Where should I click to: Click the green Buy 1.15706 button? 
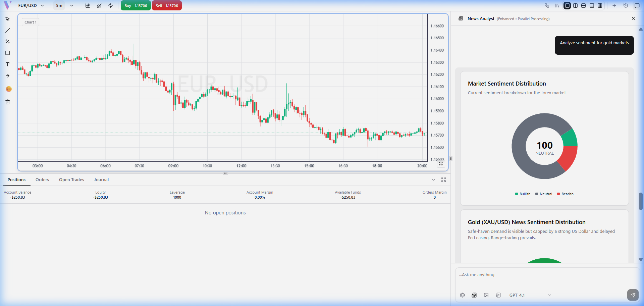tap(136, 6)
